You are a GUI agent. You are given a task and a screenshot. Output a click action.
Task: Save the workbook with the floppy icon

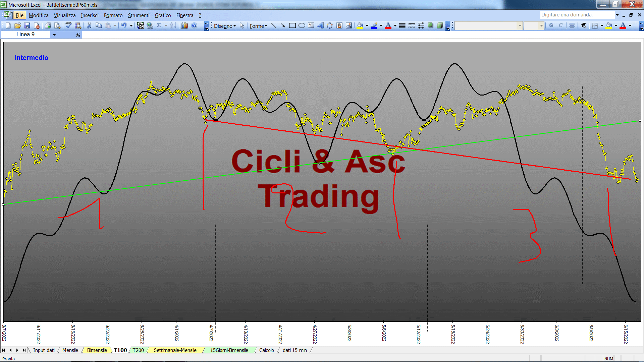point(27,25)
